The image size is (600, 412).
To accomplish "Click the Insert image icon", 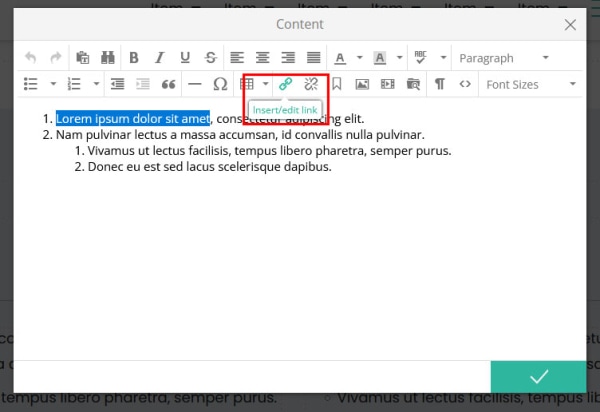I will (362, 84).
